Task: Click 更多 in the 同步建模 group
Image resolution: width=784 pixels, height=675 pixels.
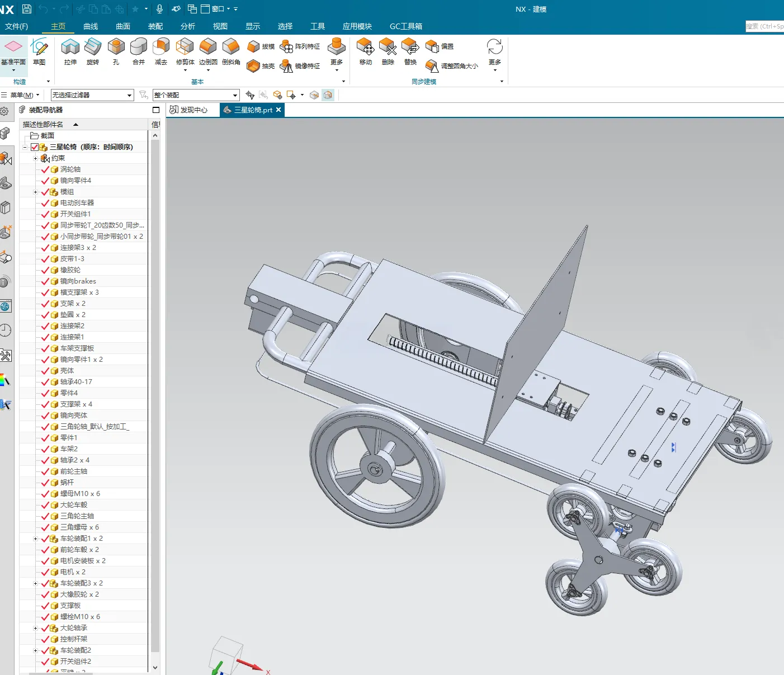Action: click(495, 54)
